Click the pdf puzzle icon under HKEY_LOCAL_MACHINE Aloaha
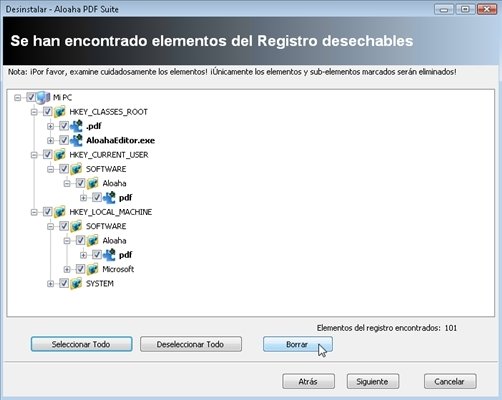The width and height of the screenshot is (502, 400). [x=109, y=255]
